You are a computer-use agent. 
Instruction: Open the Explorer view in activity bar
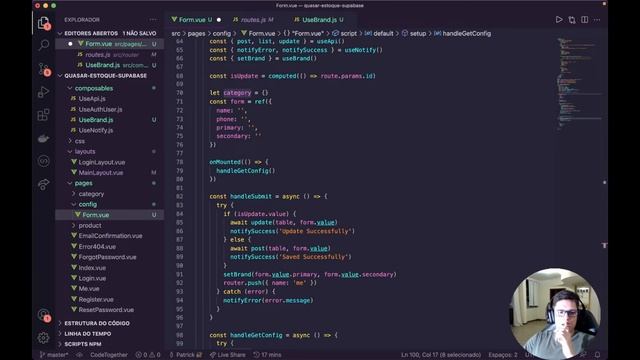pyautogui.click(x=43, y=23)
